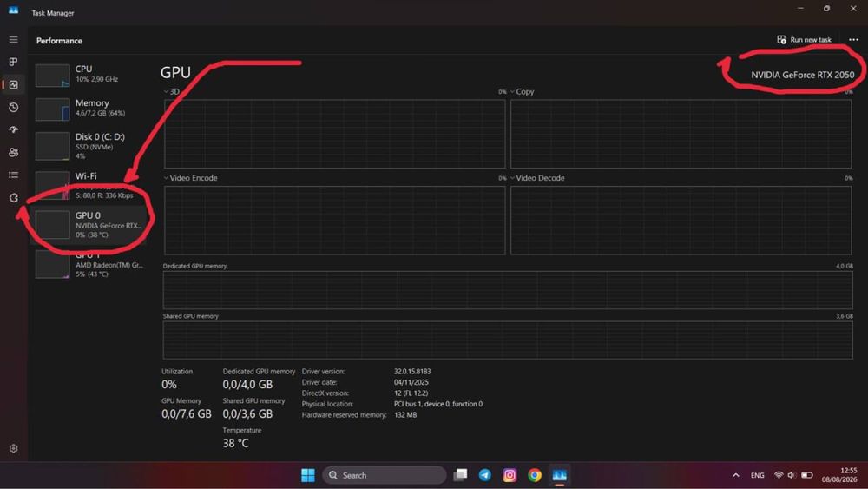The height and width of the screenshot is (489, 868).
Task: Select the Performance page icon
Action: point(13,85)
